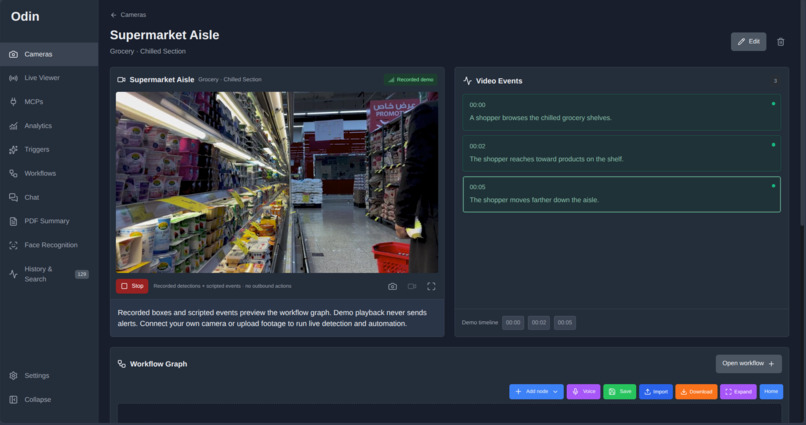
Task: Jump to 00:05 on demo timeline
Action: [565, 323]
